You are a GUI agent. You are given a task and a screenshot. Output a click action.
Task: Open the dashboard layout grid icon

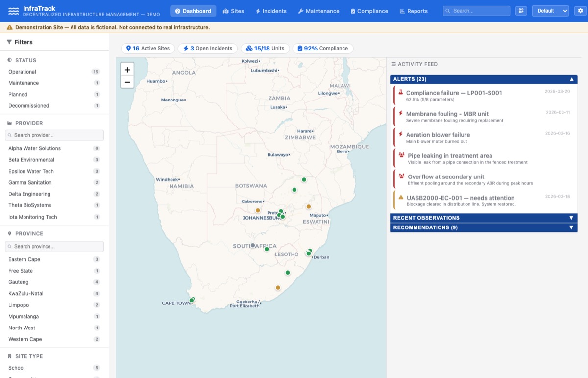(x=521, y=10)
